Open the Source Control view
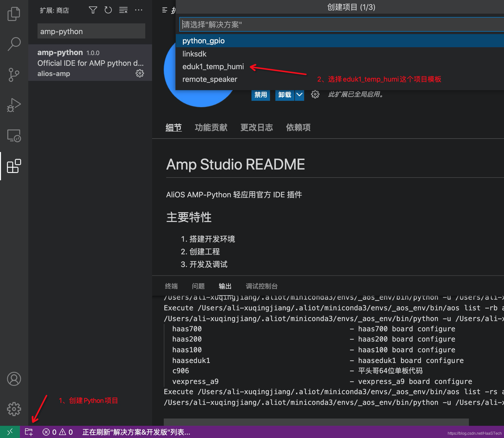Screen dimensions: 504x438 pos(14,75)
